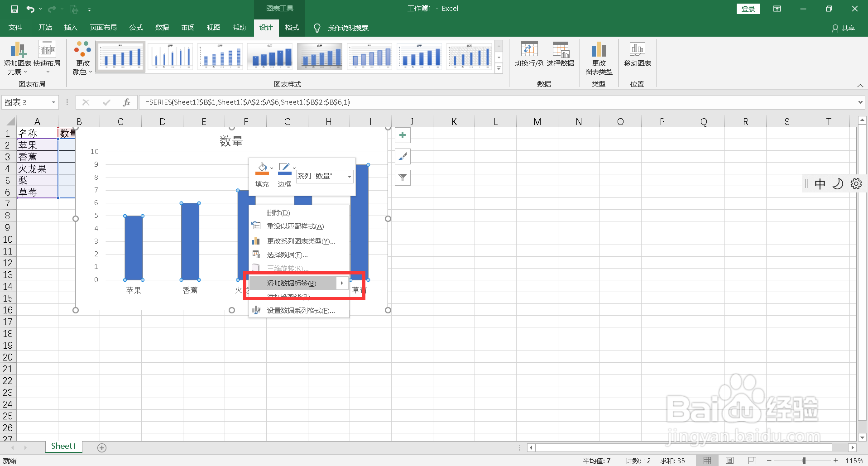Click cell A4 containing 火龙果
Screen dimensions: 868x466
tap(38, 168)
